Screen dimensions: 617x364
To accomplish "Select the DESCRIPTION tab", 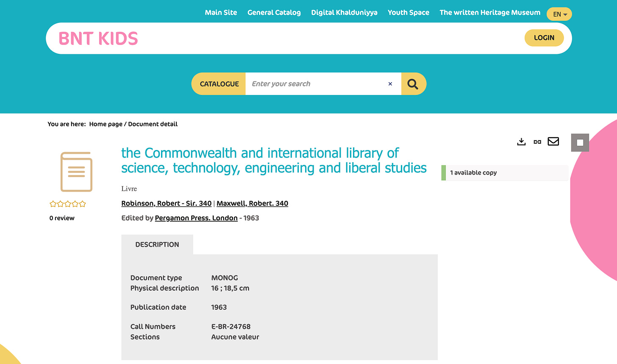I will (157, 245).
